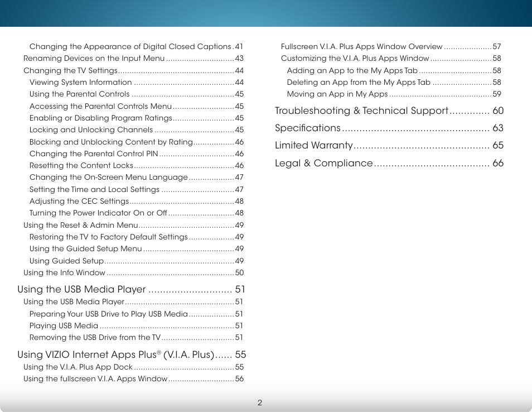Open the 'Using Guided Setup' entry
The width and height of the screenshot is (532, 412).
pos(137,261)
